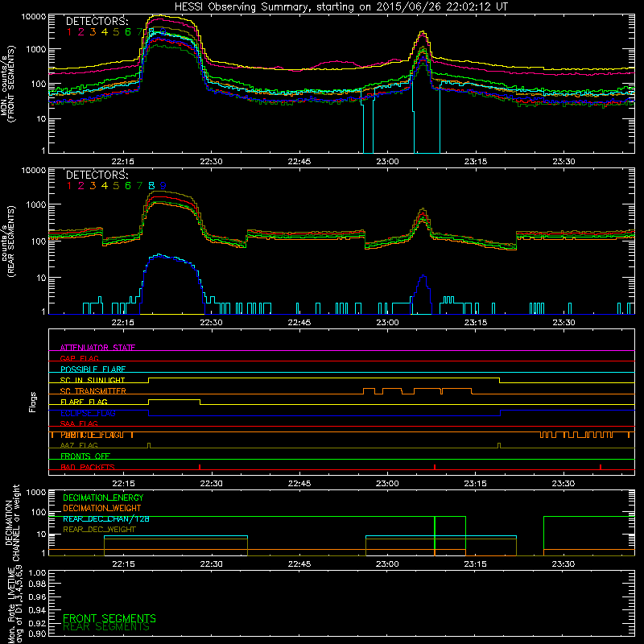Click the FRONTS_OFF flag label
Screen dimensions: 644x644
point(85,456)
